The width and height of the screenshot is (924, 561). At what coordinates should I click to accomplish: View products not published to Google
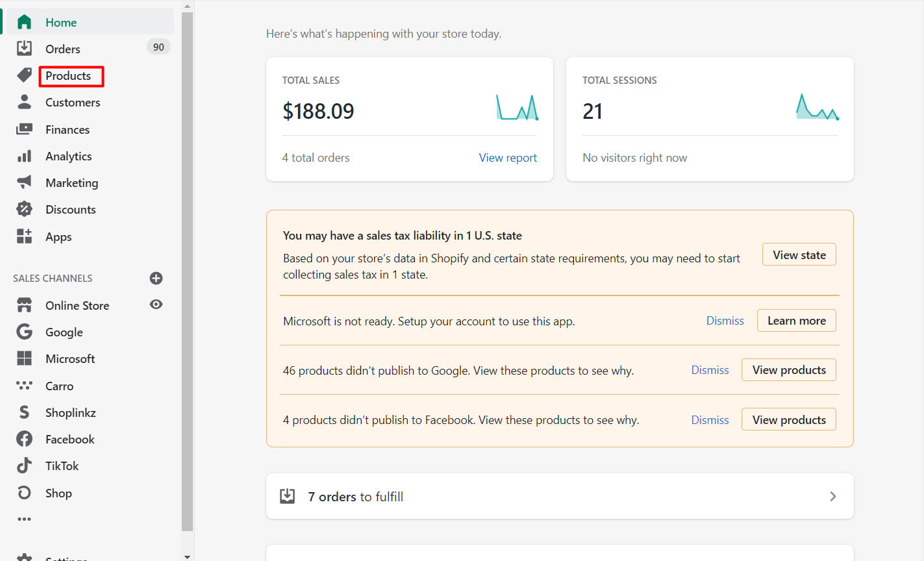[x=788, y=370]
